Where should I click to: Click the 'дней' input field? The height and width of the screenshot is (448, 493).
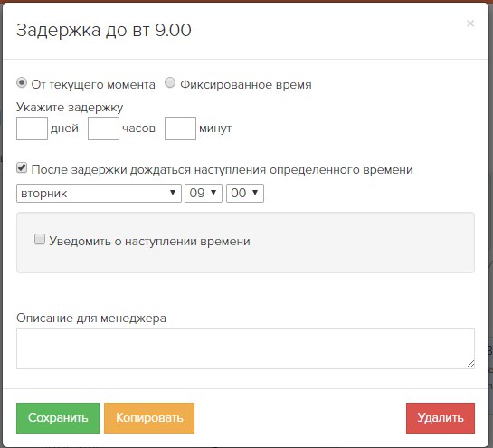pyautogui.click(x=32, y=129)
